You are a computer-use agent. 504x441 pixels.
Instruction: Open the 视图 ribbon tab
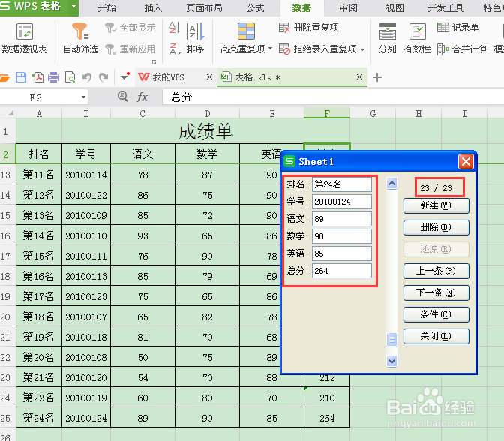pyautogui.click(x=394, y=7)
